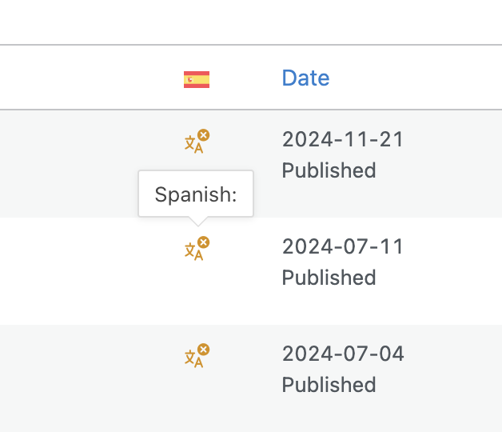Click Published status under 2024-11-21
The width and height of the screenshot is (502, 448).
(329, 170)
